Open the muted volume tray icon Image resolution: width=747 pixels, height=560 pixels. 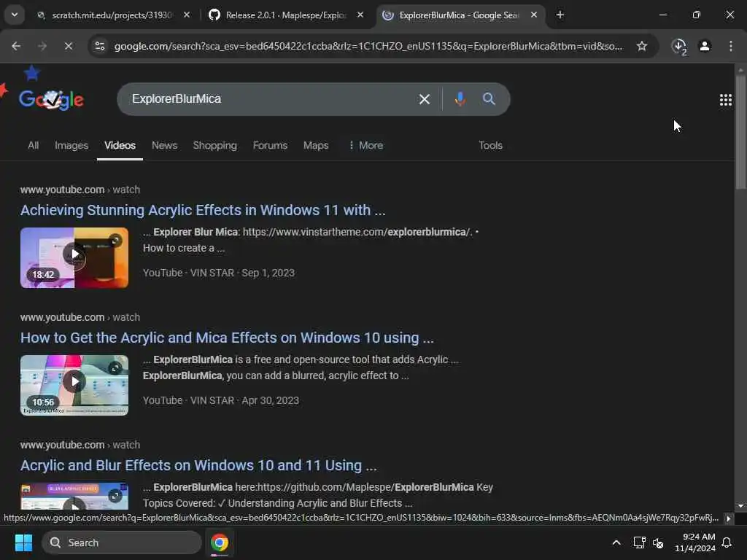point(659,542)
